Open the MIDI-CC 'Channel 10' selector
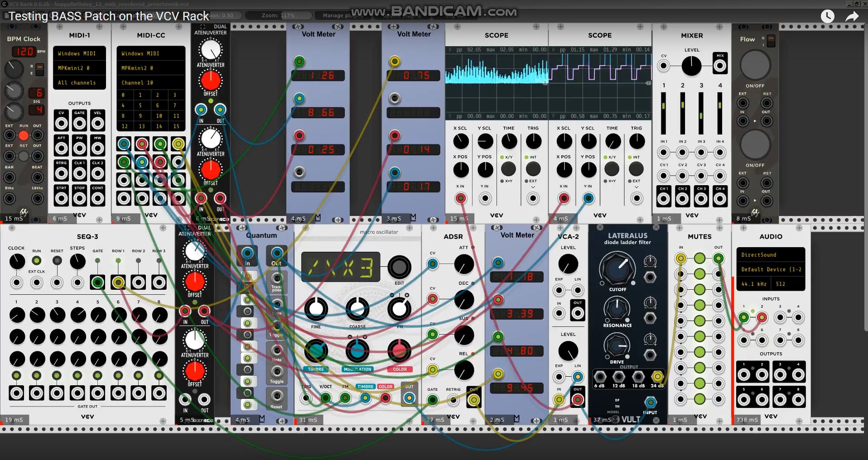This screenshot has width=868, height=460. tap(151, 83)
